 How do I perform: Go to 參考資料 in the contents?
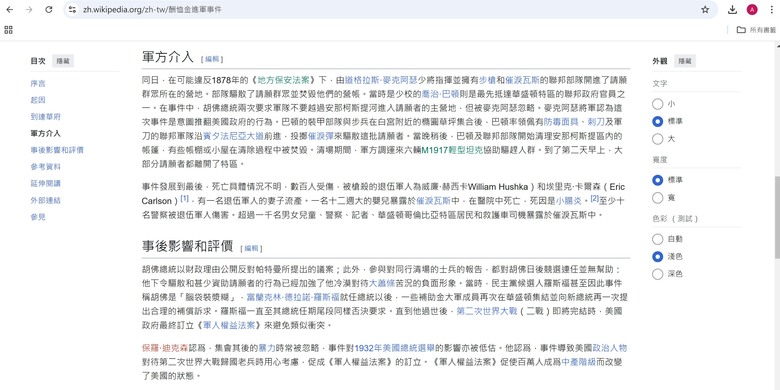pyautogui.click(x=45, y=167)
